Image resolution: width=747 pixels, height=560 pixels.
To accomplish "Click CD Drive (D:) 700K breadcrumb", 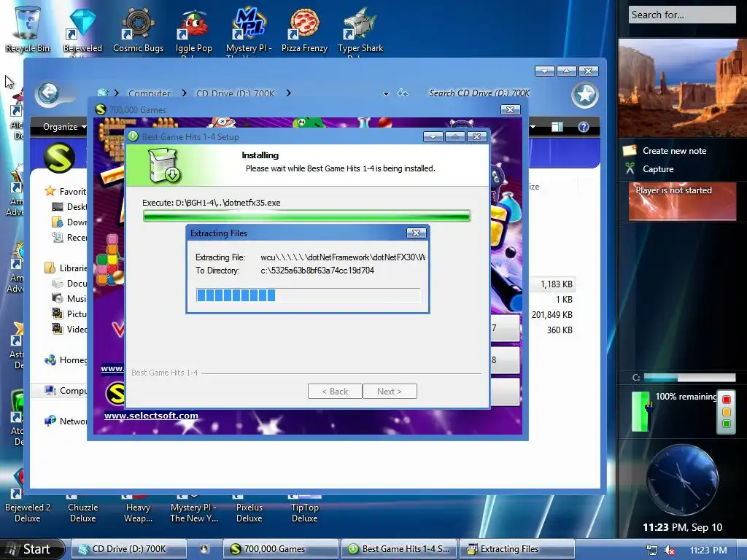I will click(x=236, y=93).
